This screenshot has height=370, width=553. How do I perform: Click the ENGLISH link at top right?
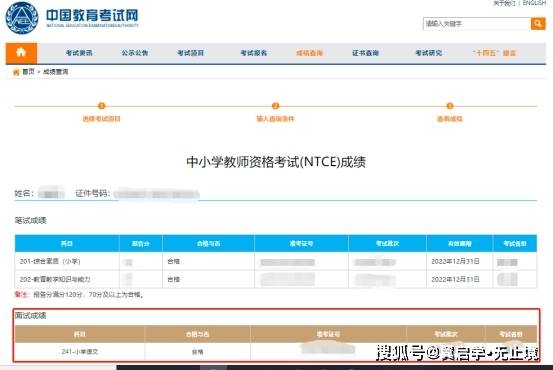click(534, 3)
